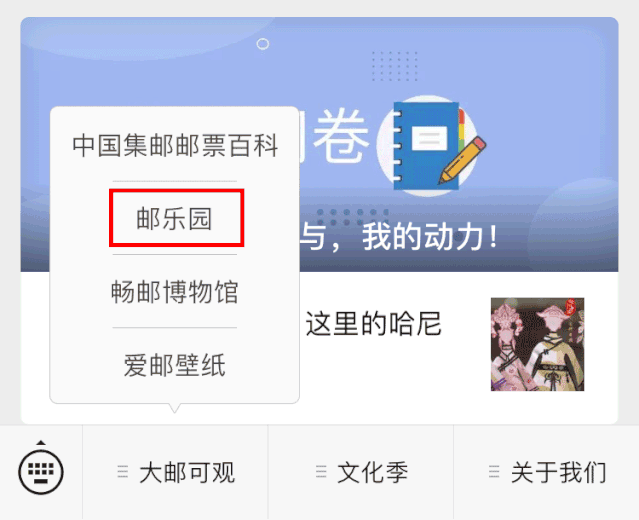Open article titled 这里的哈尼

pyautogui.click(x=373, y=324)
